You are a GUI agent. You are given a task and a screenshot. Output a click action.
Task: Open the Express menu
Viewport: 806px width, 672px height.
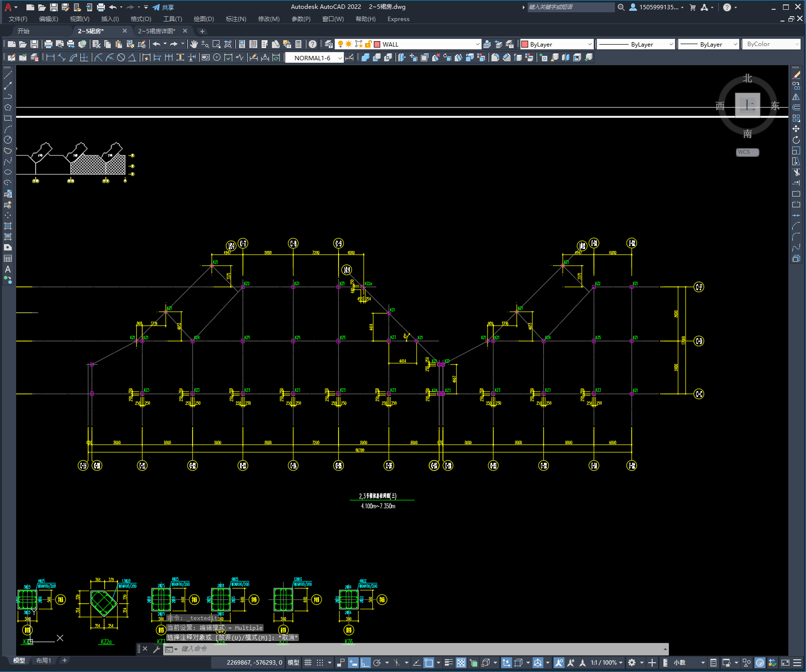[398, 19]
